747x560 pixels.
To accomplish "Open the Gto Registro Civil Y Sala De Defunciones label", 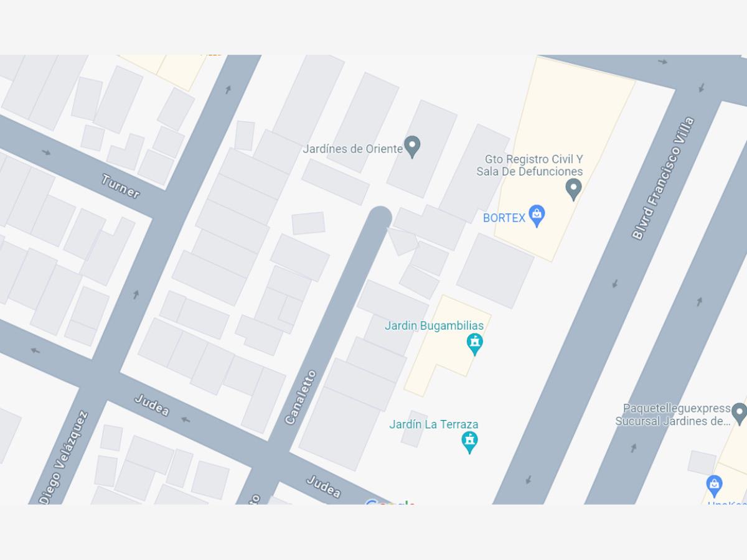I will (530, 166).
